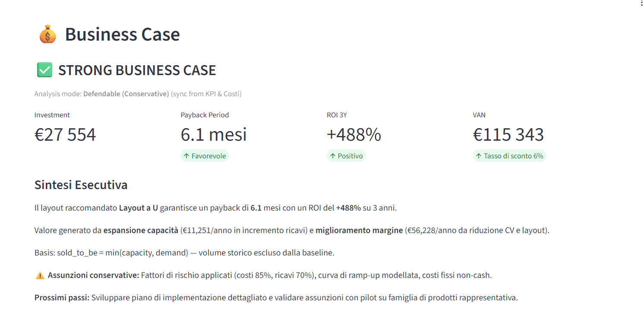
Task: Click the Tasso di sconto 6% badge
Action: (509, 156)
